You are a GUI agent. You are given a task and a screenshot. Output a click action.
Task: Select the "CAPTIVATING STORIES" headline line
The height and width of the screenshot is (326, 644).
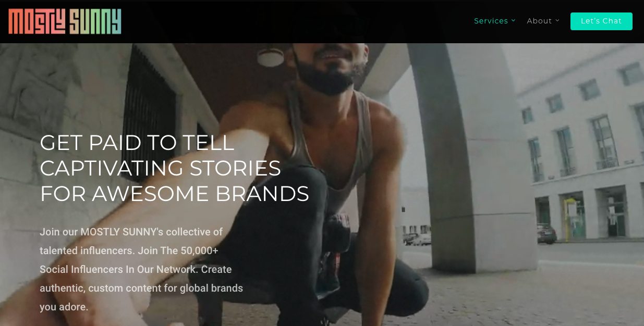tap(161, 168)
